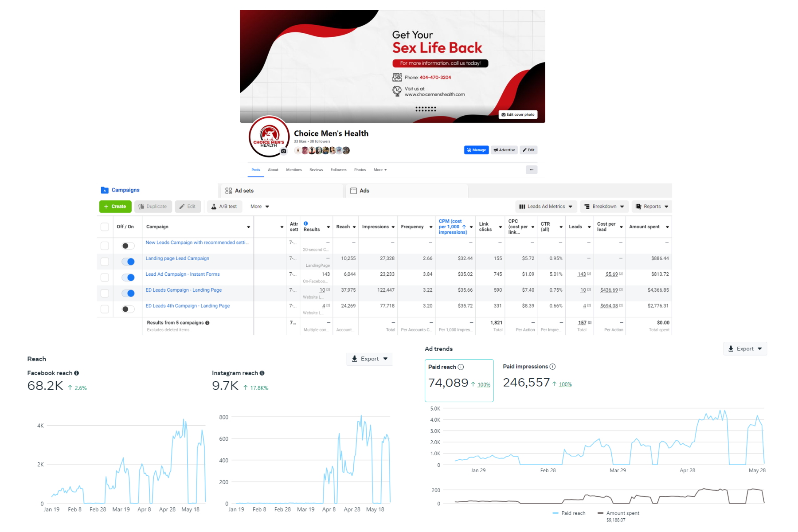Click the phone icon on cover photo
Screen dimensions: 798x532
pos(397,77)
